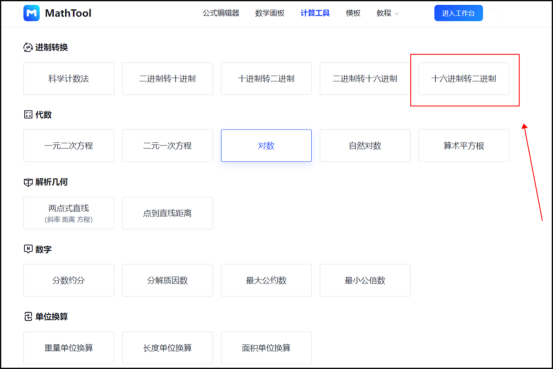Open the 重量单位换算 converter
554x369 pixels.
(69, 348)
